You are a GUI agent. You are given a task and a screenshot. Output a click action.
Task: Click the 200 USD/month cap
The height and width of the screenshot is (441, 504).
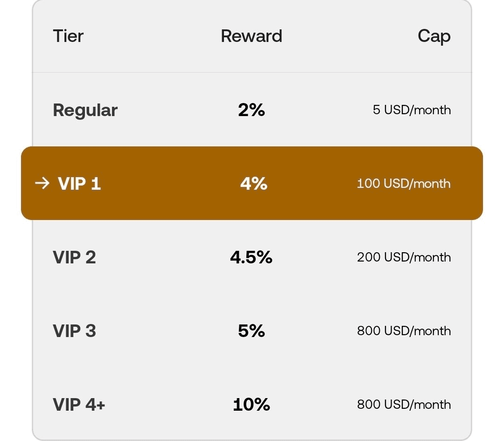pyautogui.click(x=404, y=257)
